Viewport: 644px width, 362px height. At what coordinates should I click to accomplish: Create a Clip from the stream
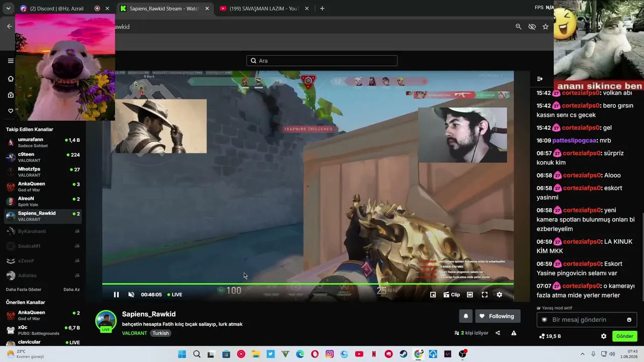(x=451, y=295)
